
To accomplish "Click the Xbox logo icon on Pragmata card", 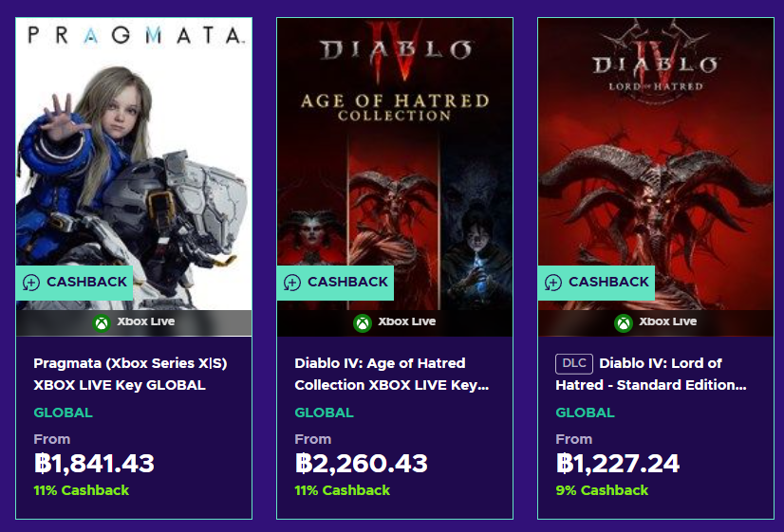I will point(102,322).
